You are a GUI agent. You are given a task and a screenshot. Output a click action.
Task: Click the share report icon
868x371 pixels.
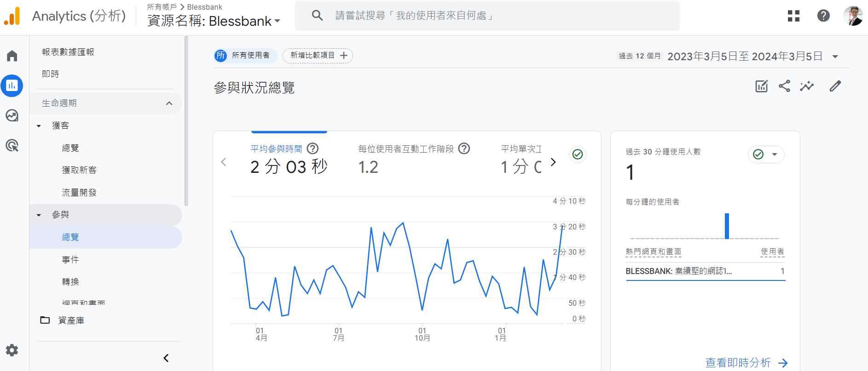(x=784, y=86)
